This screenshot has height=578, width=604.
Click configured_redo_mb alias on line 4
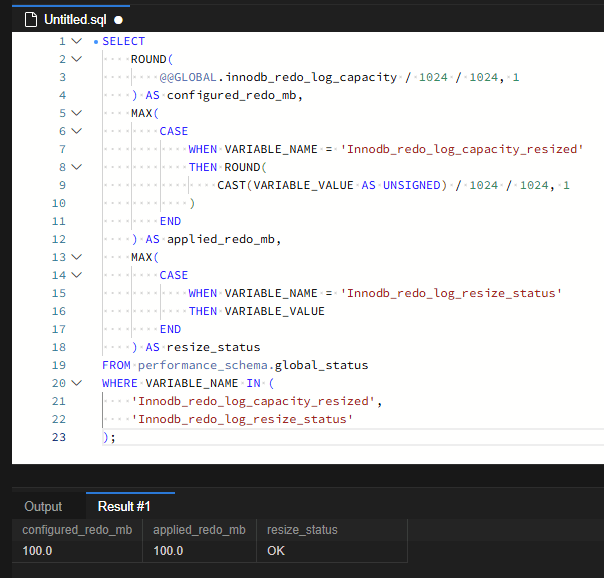tap(232, 95)
